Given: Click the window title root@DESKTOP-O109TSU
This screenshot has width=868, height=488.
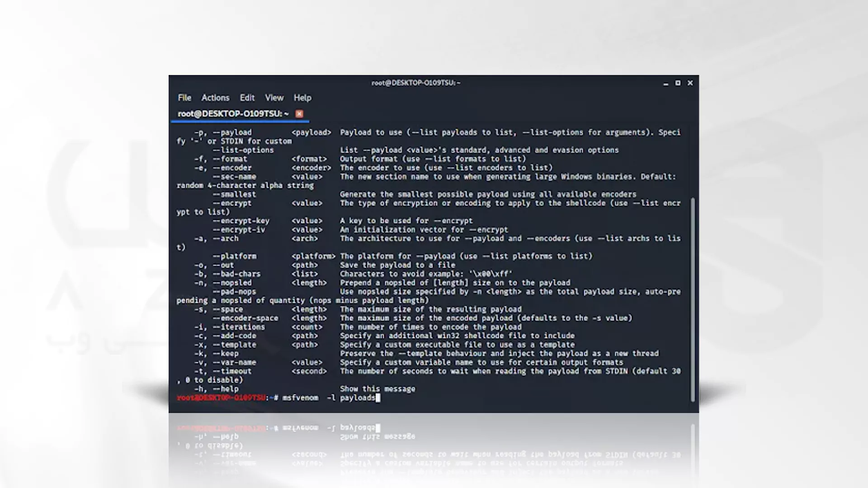Looking at the screenshot, I should tap(416, 83).
